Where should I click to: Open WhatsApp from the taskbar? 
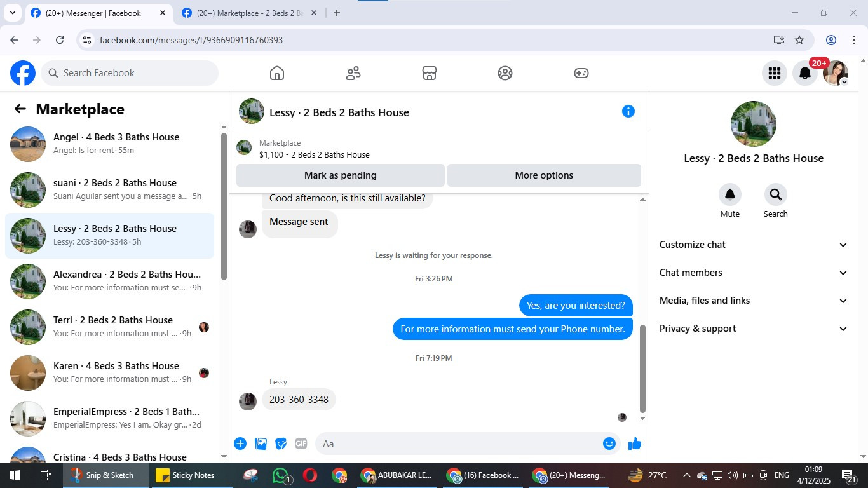coord(281,475)
